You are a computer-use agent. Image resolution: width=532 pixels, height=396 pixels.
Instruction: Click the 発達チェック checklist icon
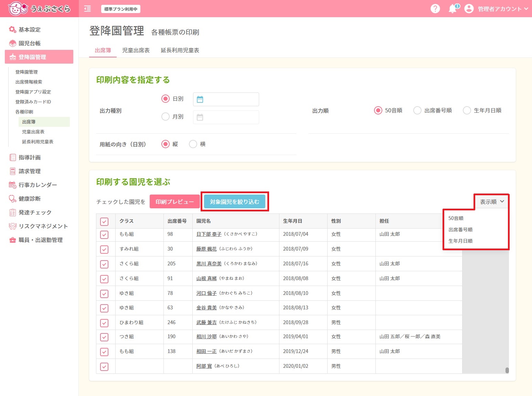pos(12,212)
